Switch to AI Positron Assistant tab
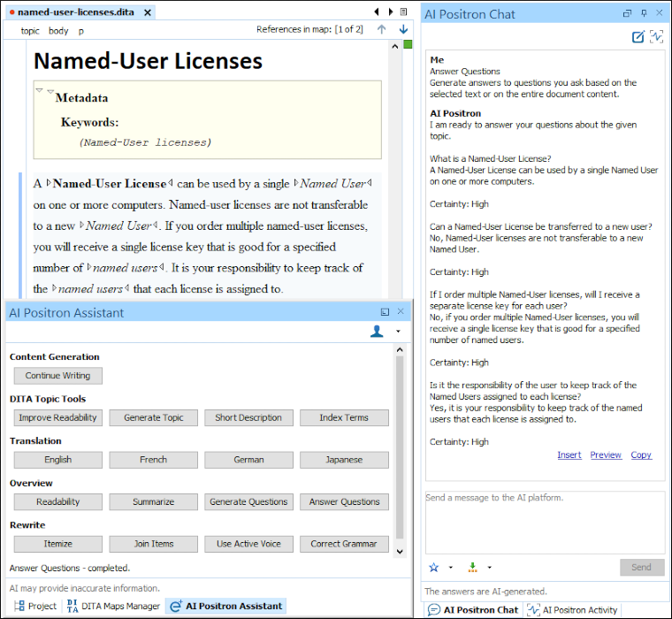This screenshot has width=672, height=619. (x=226, y=606)
